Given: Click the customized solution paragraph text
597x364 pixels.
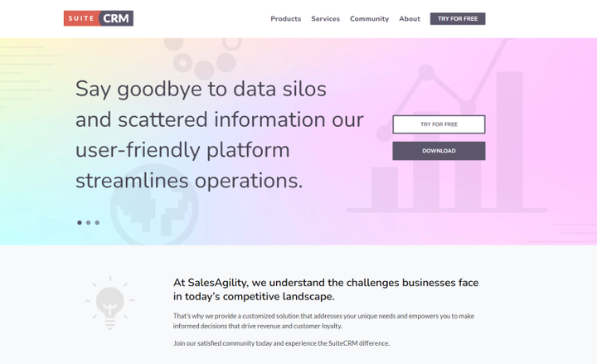Looking at the screenshot, I should 323,321.
